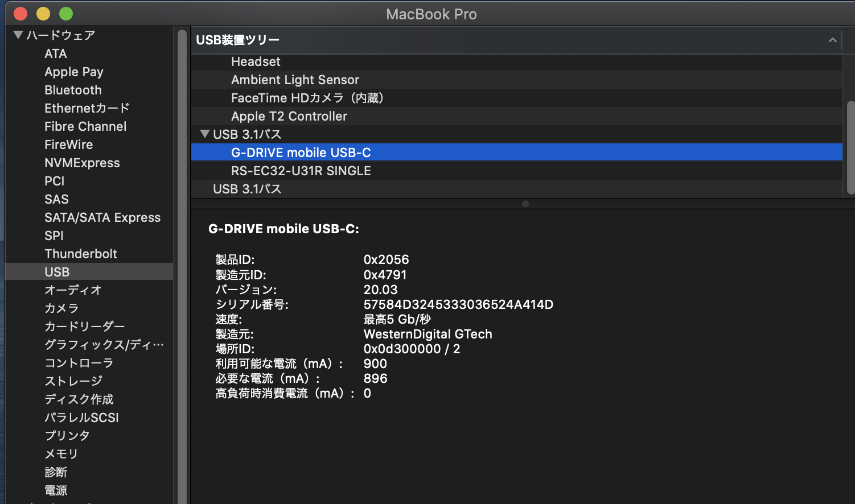Open the Ethernetカード section

pos(87,108)
